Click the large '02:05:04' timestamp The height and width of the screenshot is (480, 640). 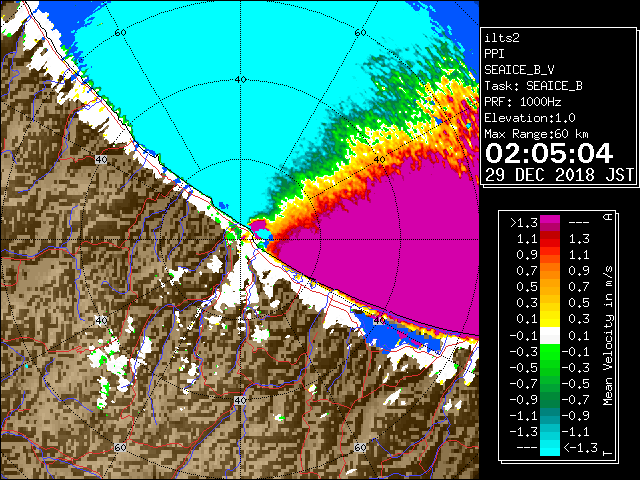pos(549,153)
